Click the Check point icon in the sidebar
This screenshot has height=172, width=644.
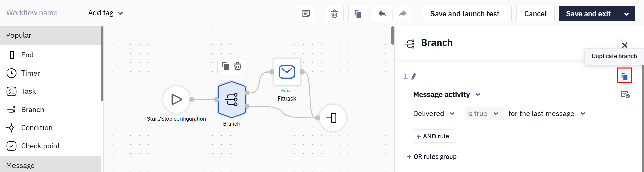click(x=11, y=146)
